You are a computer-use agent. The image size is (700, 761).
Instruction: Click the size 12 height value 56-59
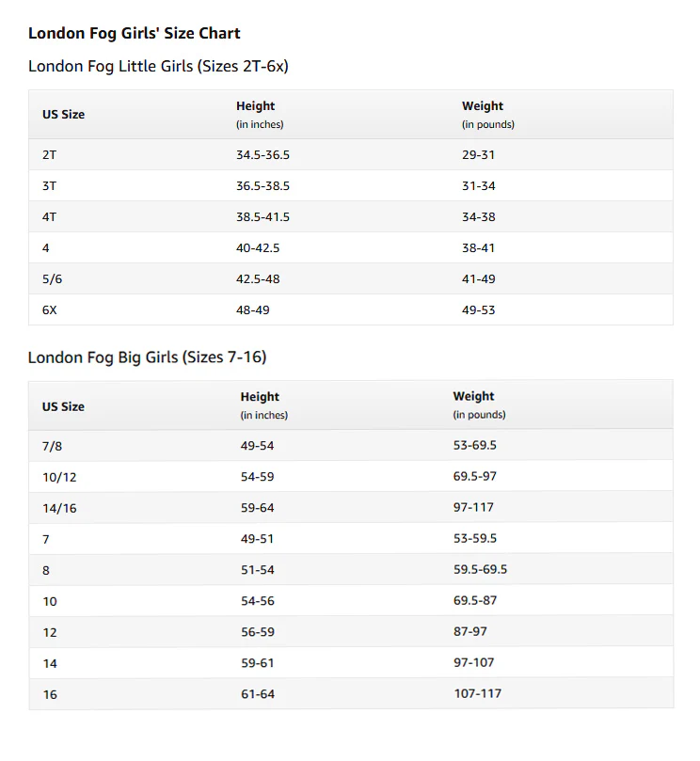257,632
